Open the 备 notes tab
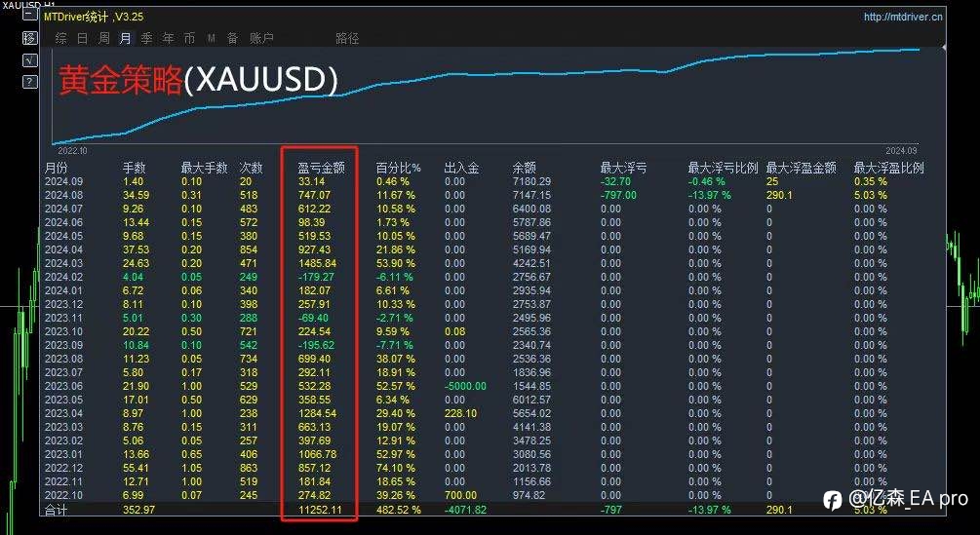980x535 pixels. click(x=232, y=39)
